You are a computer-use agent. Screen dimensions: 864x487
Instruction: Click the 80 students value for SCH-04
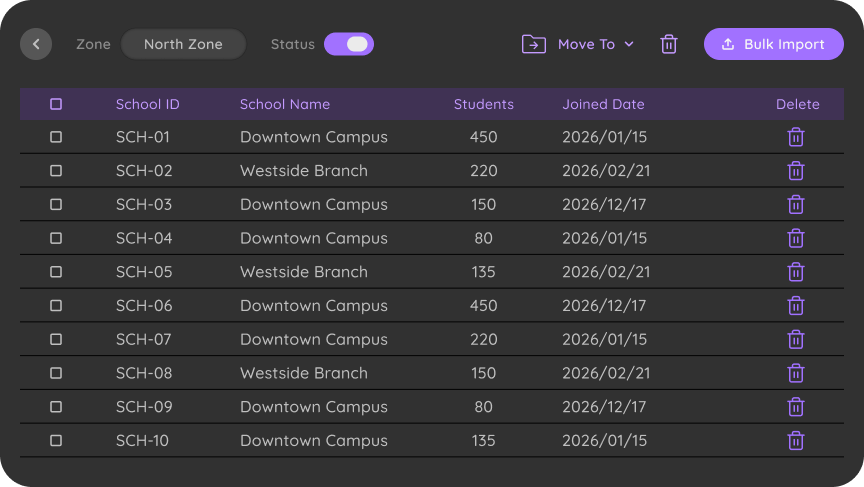point(483,238)
